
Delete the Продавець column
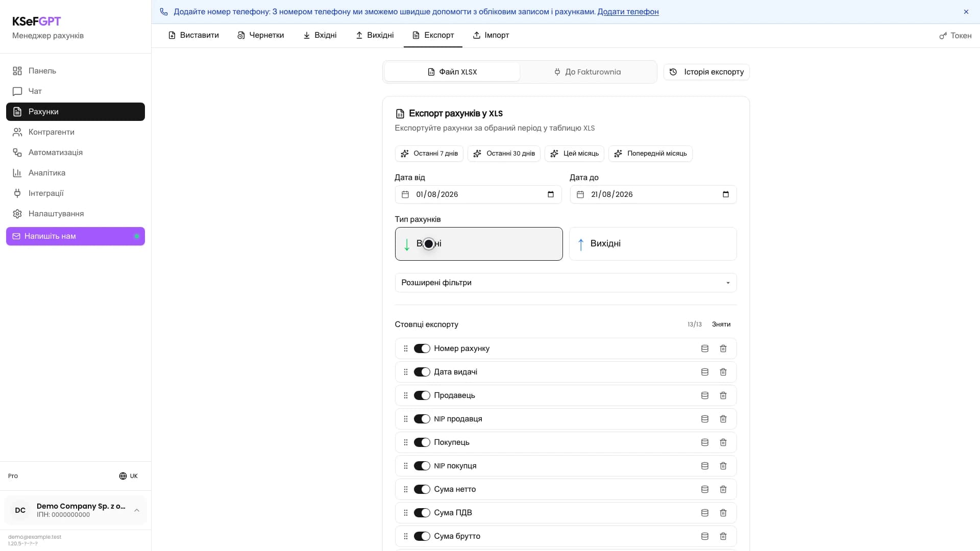(x=723, y=395)
